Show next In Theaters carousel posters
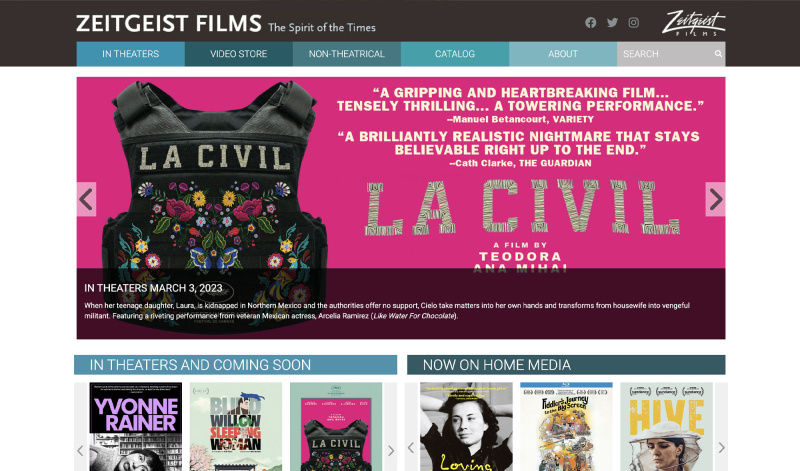Viewport: 800px width, 471px height. 391,450
